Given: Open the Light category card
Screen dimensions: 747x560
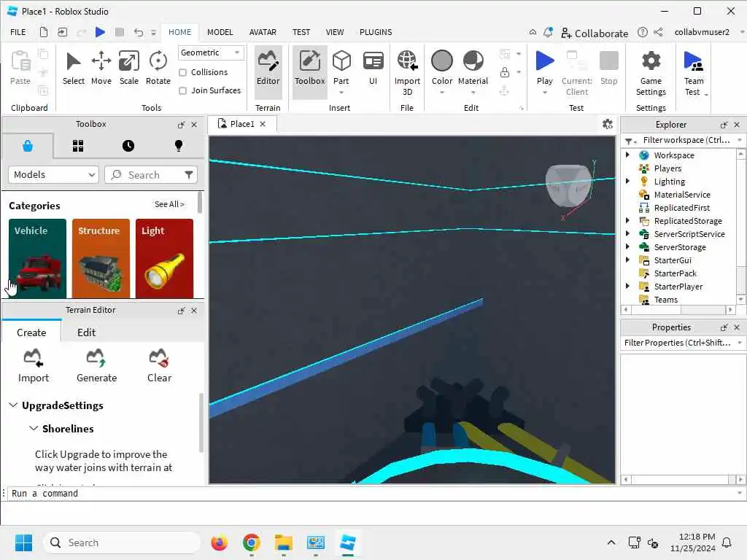Looking at the screenshot, I should point(164,259).
